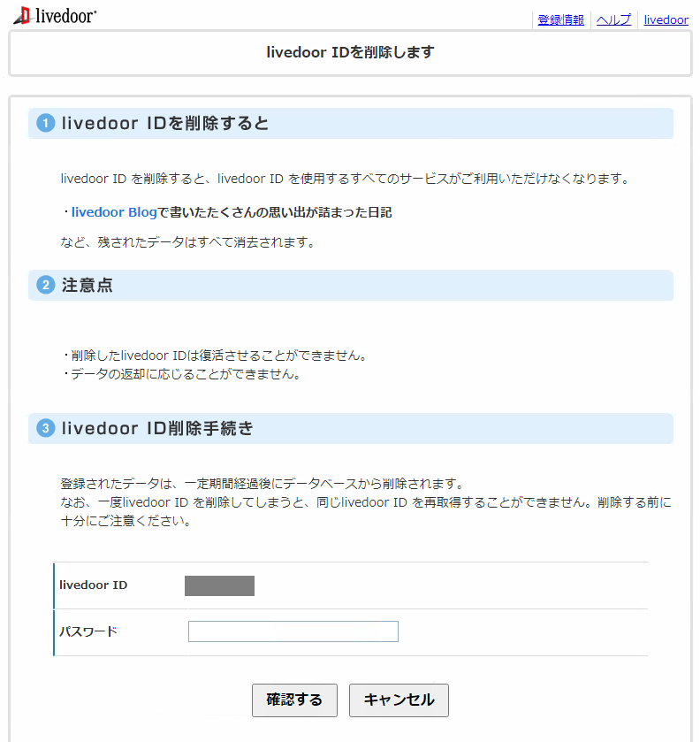Click the パスワード row label
The image size is (700, 742).
pyautogui.click(x=88, y=631)
